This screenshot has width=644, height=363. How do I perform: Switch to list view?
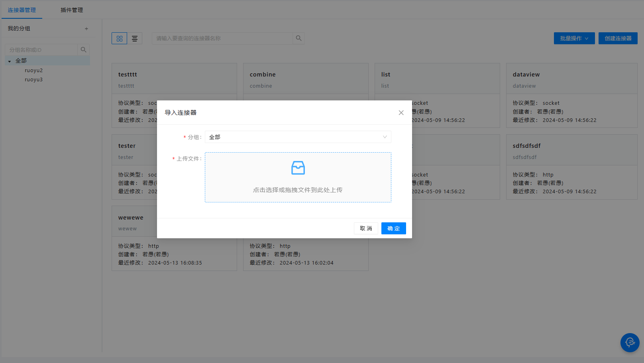135,38
